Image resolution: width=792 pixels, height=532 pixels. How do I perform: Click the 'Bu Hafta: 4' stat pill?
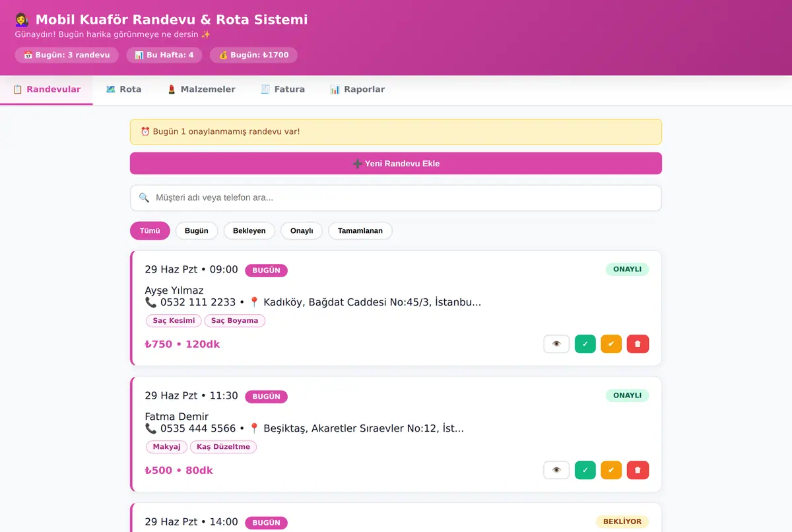[164, 55]
